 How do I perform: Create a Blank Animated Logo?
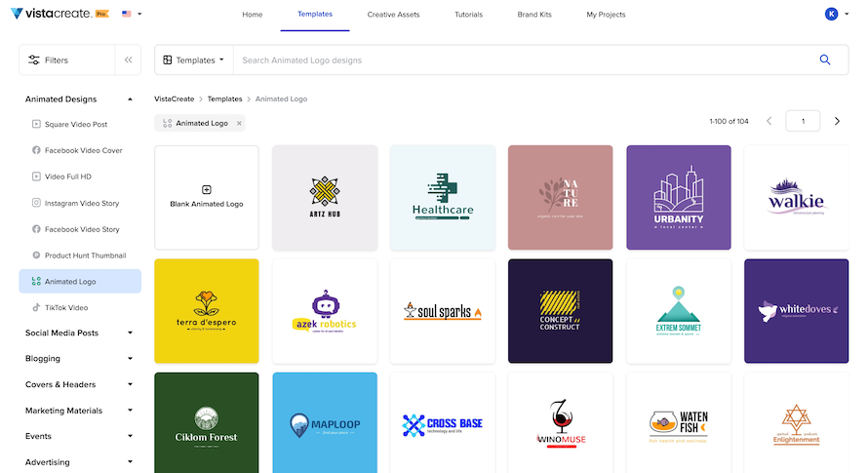(207, 198)
